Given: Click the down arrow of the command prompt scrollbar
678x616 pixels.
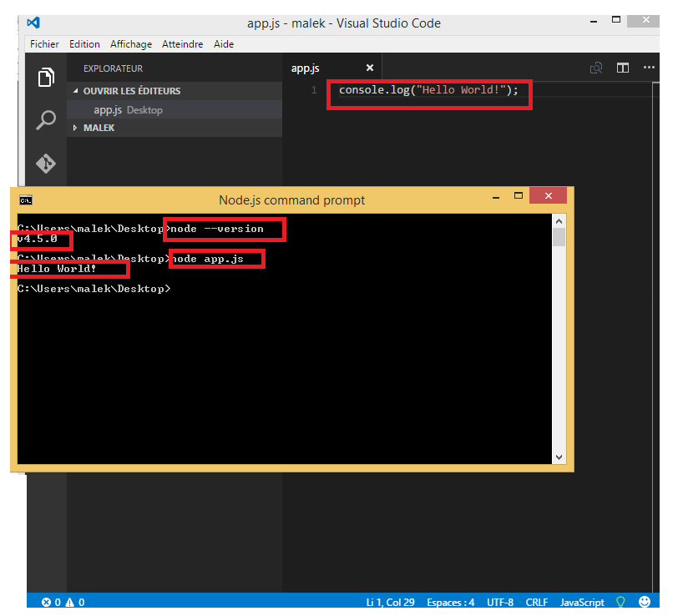Looking at the screenshot, I should (559, 457).
